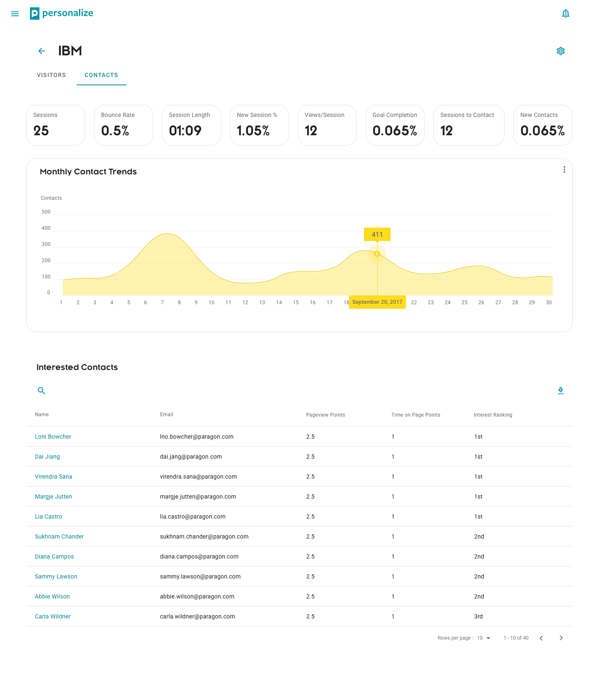Screen dimensions: 599x700
Task: Sort by Interest Ranking column header
Action: (493, 415)
